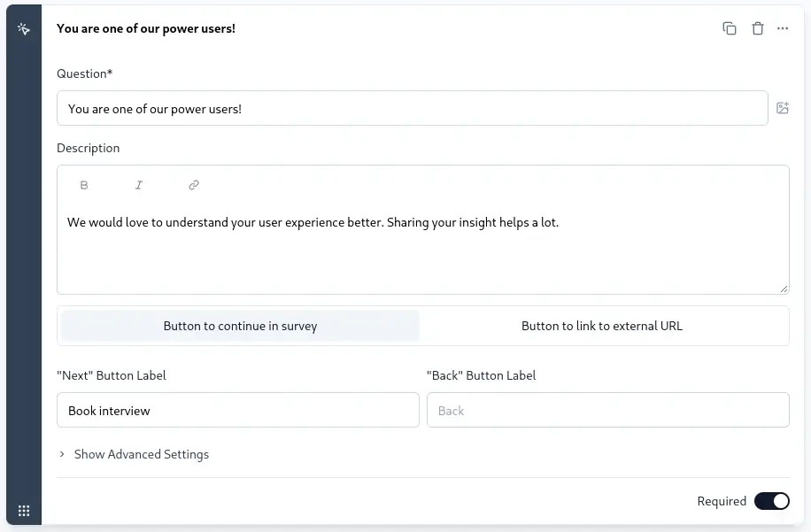The height and width of the screenshot is (532, 811).
Task: Delete the question with trash icon
Action: pyautogui.click(x=758, y=28)
